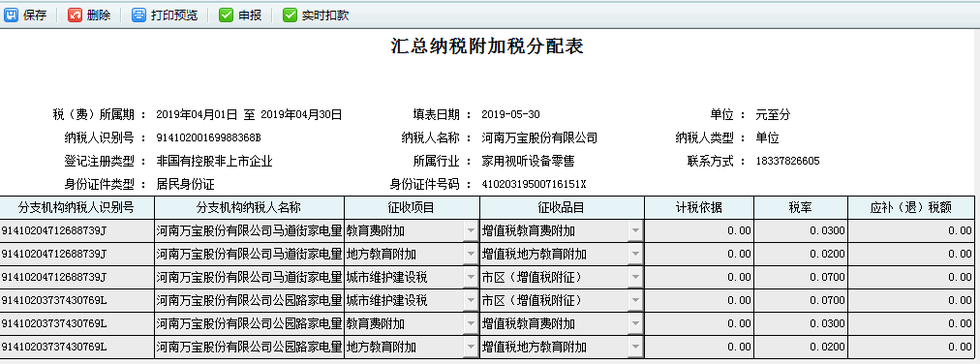Click the 保存 save disk icon
The height and width of the screenshot is (364, 980).
[12, 15]
